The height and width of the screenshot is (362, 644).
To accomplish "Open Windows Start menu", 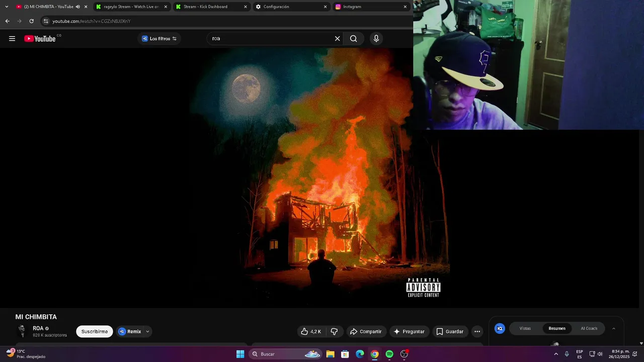I will (240, 354).
